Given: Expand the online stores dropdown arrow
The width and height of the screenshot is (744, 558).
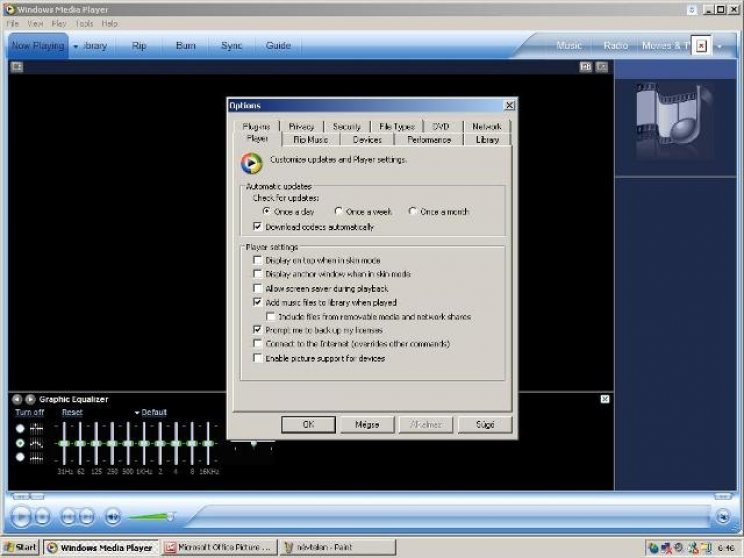Looking at the screenshot, I should click(x=720, y=46).
